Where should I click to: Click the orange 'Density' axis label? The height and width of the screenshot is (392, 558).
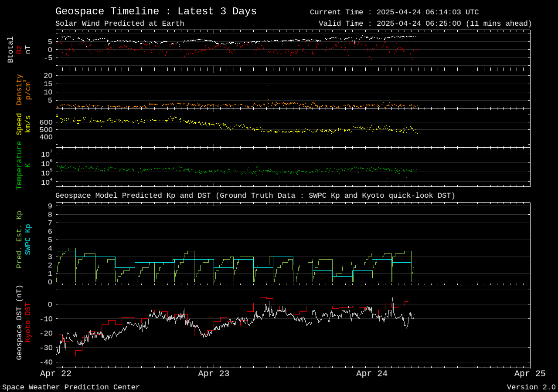coord(19,89)
